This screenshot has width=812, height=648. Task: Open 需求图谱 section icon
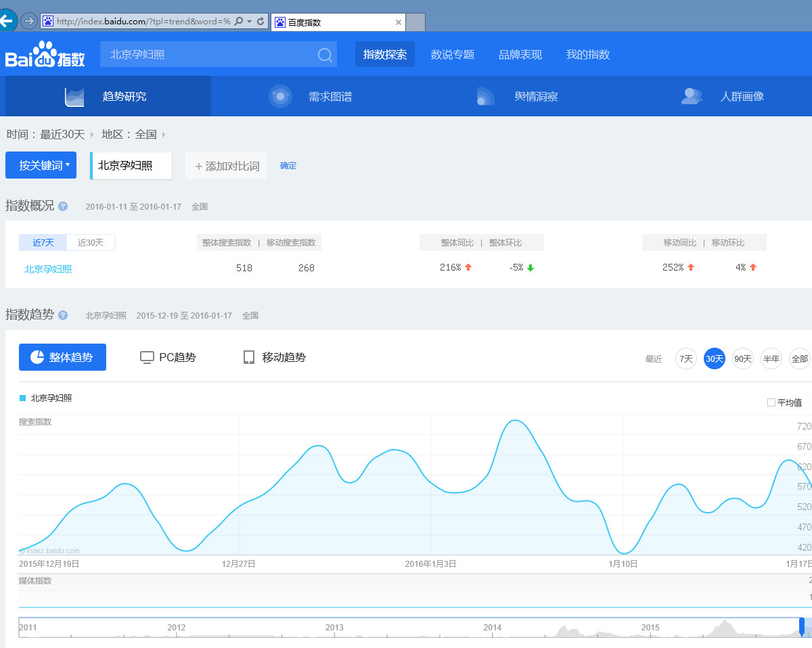[x=280, y=96]
